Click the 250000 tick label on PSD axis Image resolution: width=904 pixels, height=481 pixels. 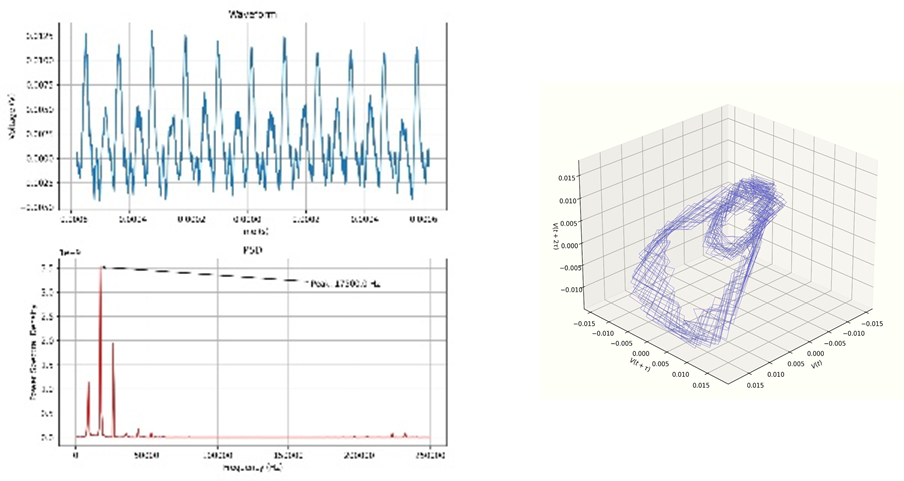432,455
